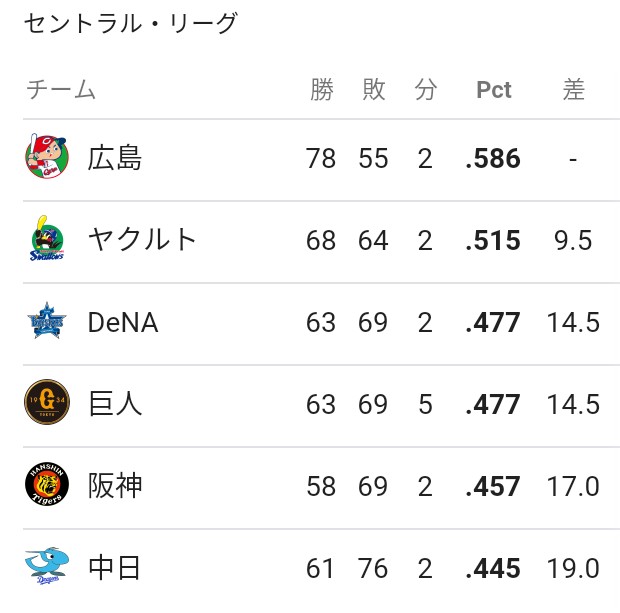Click Hiroshima's .586 winning percentage

pos(493,159)
